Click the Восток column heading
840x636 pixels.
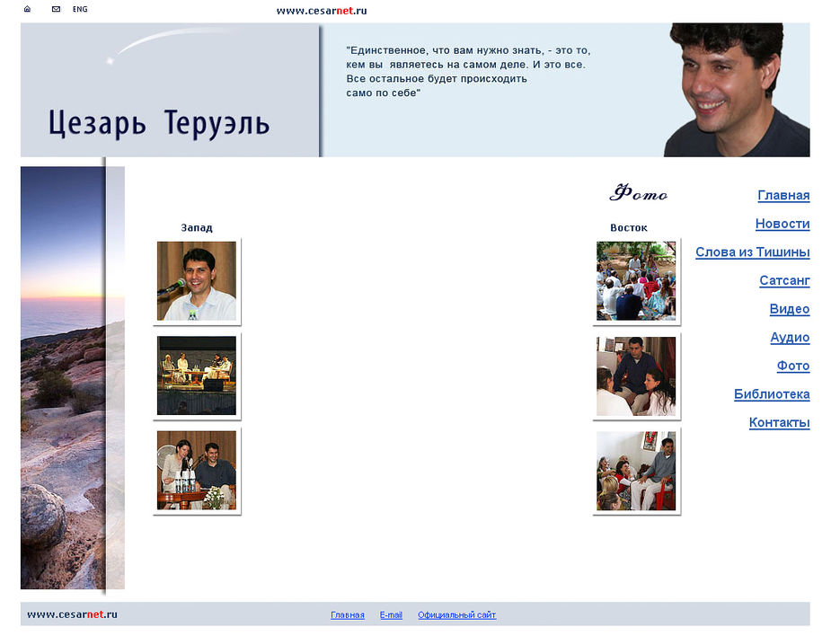click(x=628, y=227)
